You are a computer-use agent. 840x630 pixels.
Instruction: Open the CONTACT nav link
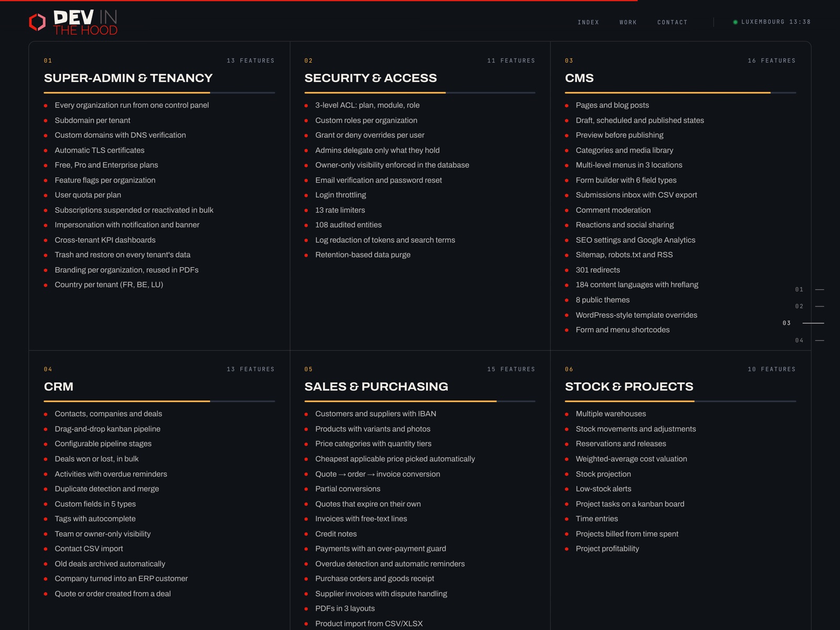click(672, 22)
